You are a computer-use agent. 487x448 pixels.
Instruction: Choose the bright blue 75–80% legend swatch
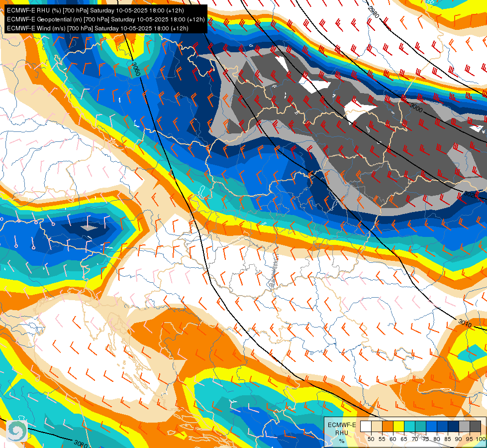431,426
